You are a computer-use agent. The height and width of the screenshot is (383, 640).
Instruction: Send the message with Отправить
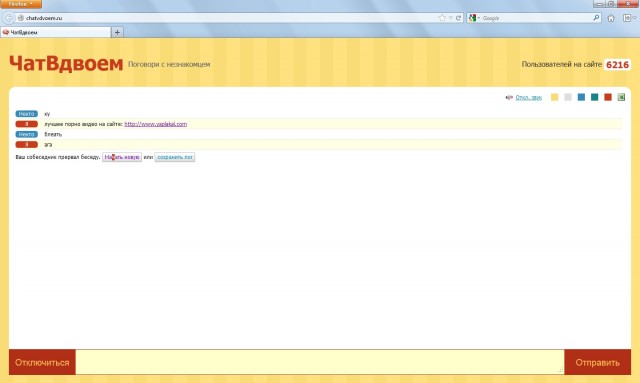click(598, 362)
